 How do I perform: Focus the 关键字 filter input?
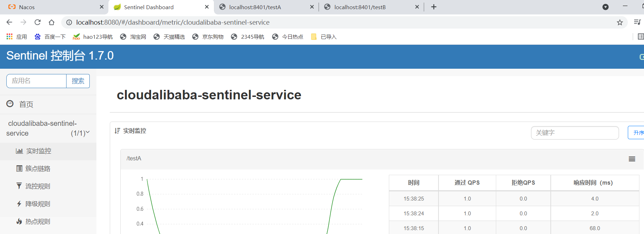tap(575, 133)
